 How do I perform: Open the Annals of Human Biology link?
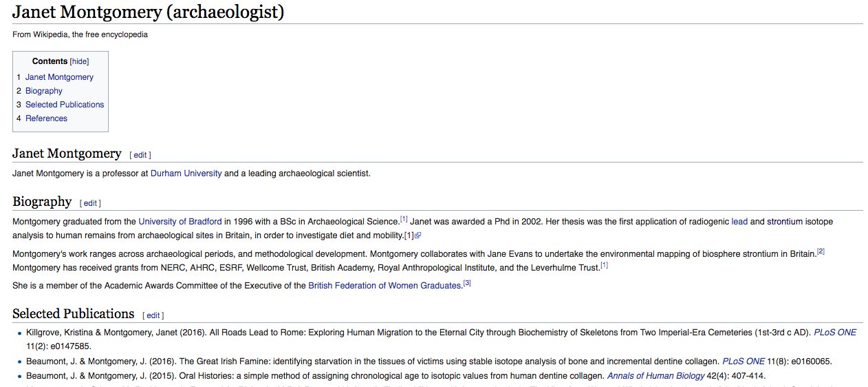(x=655, y=375)
